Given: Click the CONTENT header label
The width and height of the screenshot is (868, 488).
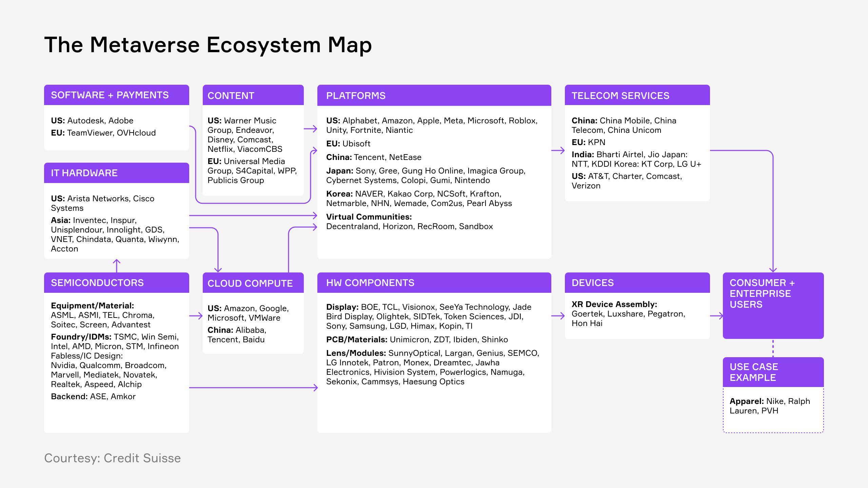Looking at the screenshot, I should tap(231, 96).
